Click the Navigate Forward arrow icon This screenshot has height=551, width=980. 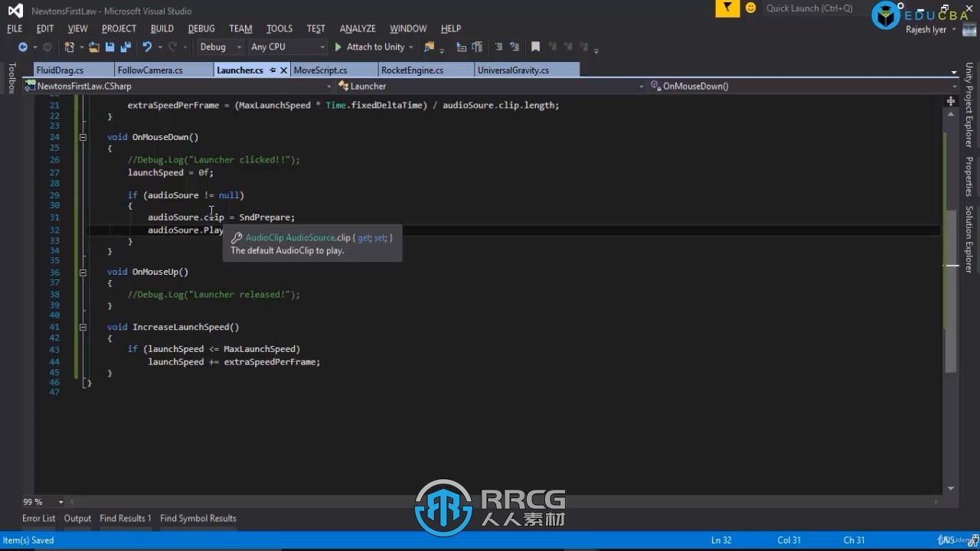[47, 47]
